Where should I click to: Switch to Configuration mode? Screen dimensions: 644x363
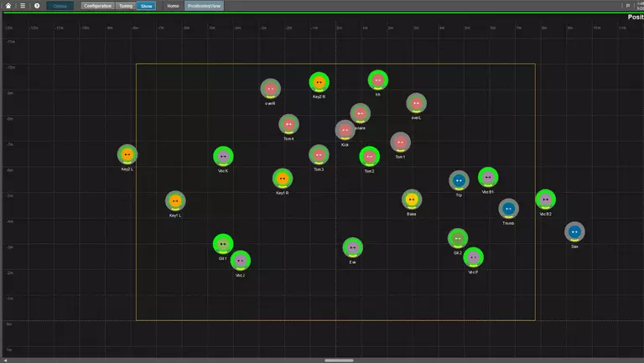(x=97, y=6)
